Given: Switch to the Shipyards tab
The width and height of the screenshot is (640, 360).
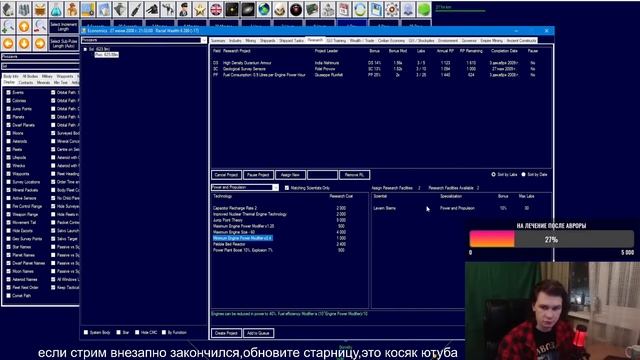Looking at the screenshot, I should 268,40.
